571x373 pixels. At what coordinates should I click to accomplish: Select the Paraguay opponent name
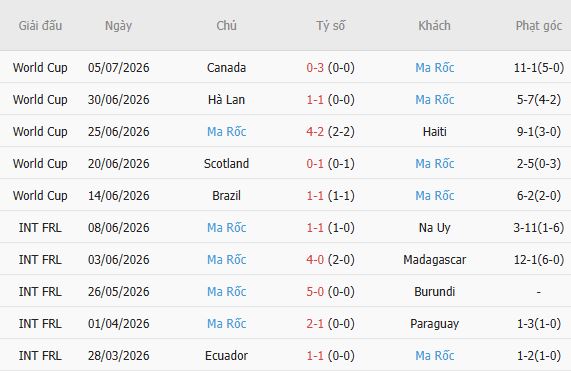[x=434, y=324]
